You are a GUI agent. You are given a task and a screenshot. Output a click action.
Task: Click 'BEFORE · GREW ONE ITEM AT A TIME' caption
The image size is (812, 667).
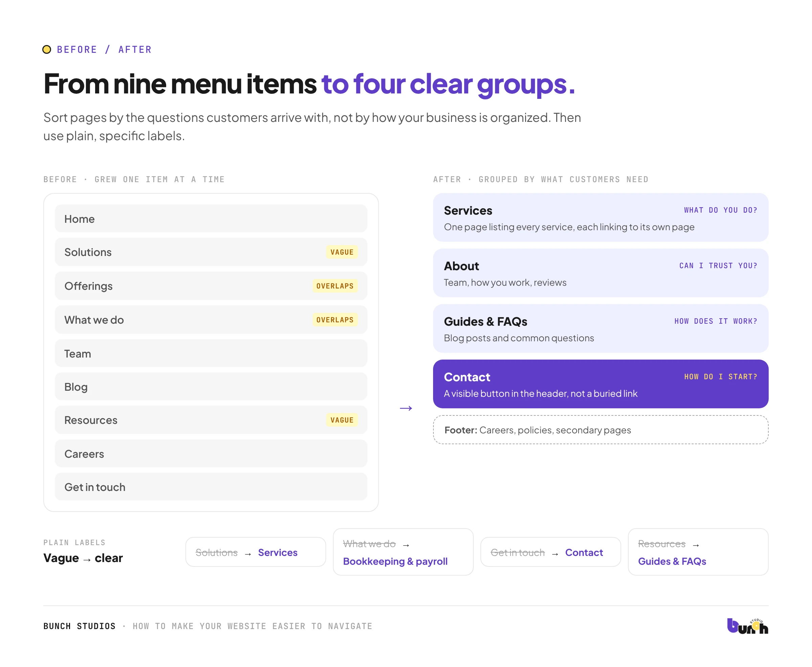pos(134,179)
